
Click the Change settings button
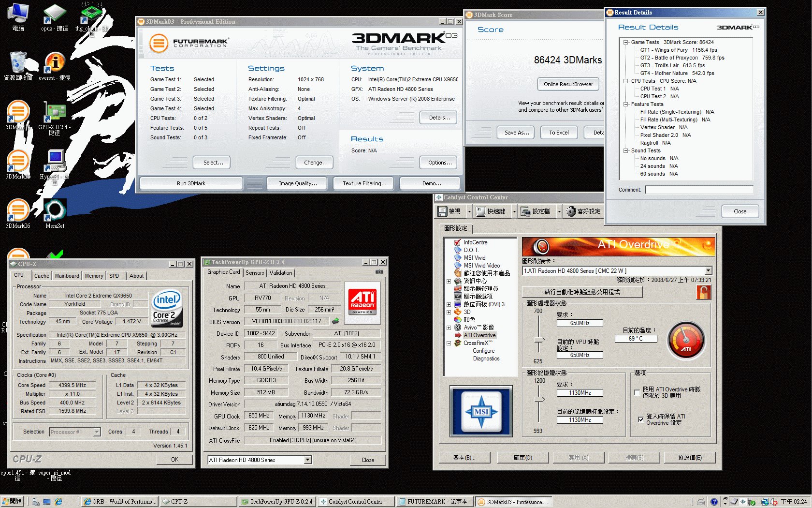point(315,163)
